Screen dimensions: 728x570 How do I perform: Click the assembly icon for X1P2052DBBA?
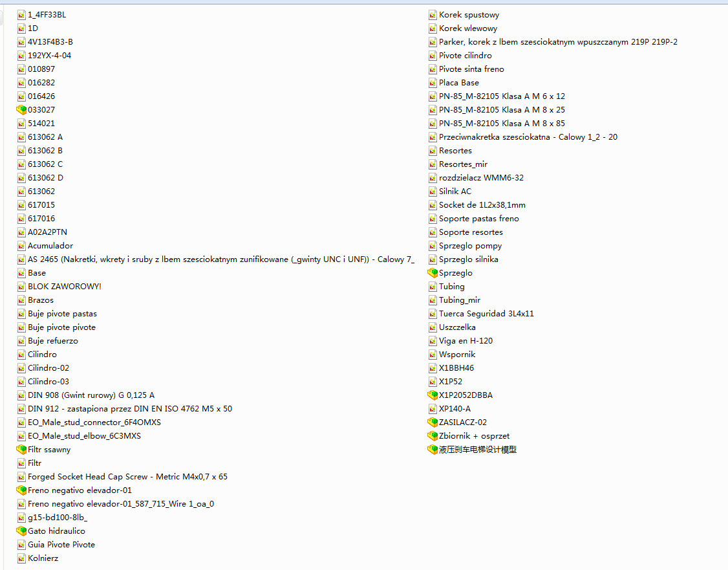point(433,395)
